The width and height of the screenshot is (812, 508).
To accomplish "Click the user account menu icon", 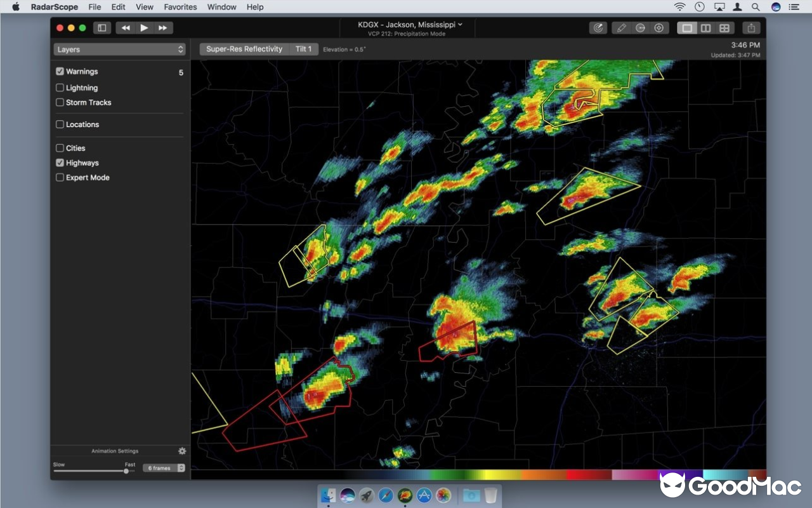I will [738, 7].
